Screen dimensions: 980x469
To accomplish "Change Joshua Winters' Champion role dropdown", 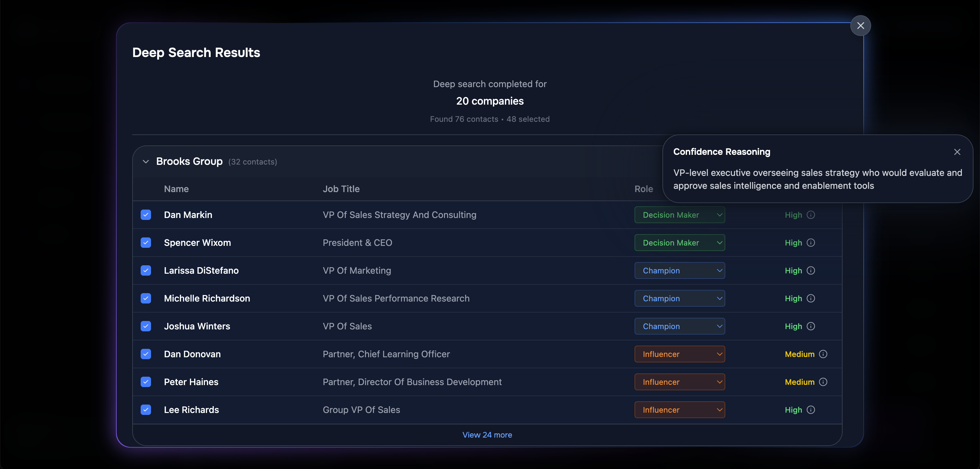I will (x=680, y=326).
